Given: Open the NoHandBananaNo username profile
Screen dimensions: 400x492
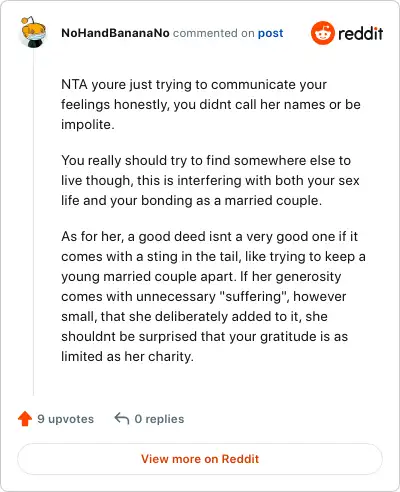Looking at the screenshot, I should coord(115,33).
